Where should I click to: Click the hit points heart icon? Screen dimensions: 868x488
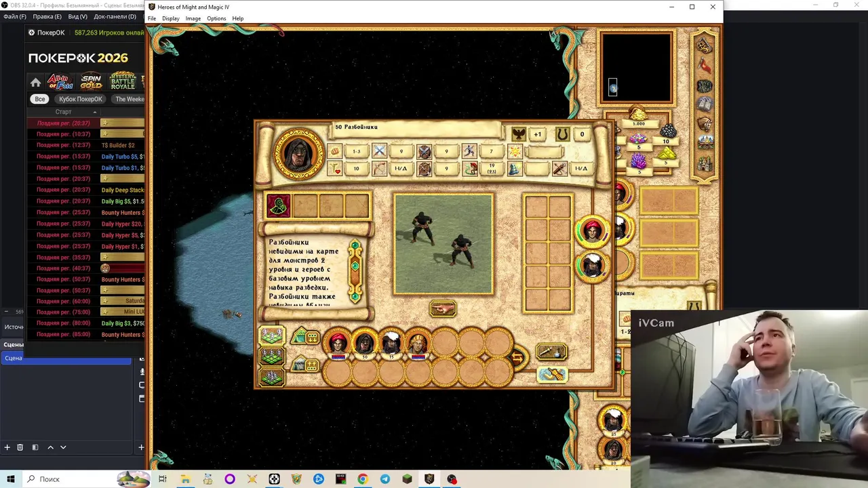[334, 168]
